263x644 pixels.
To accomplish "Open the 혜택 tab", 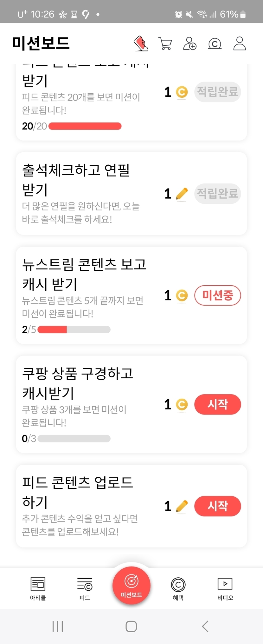I will (x=178, y=588).
